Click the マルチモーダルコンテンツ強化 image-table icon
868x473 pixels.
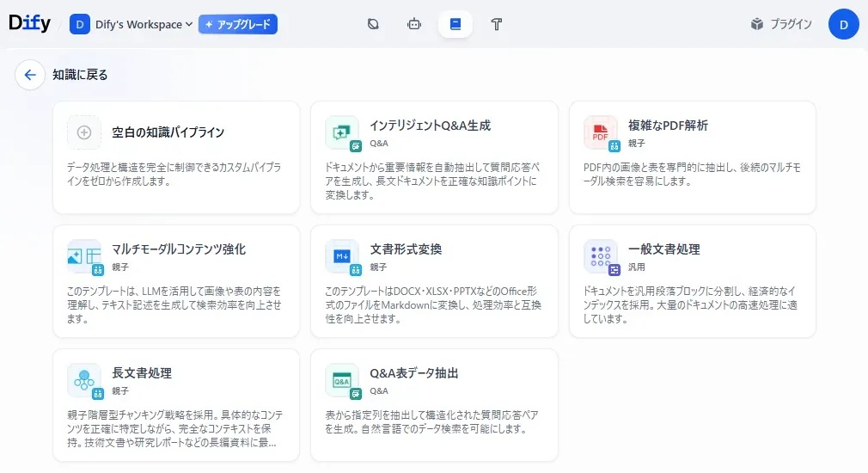pos(84,256)
